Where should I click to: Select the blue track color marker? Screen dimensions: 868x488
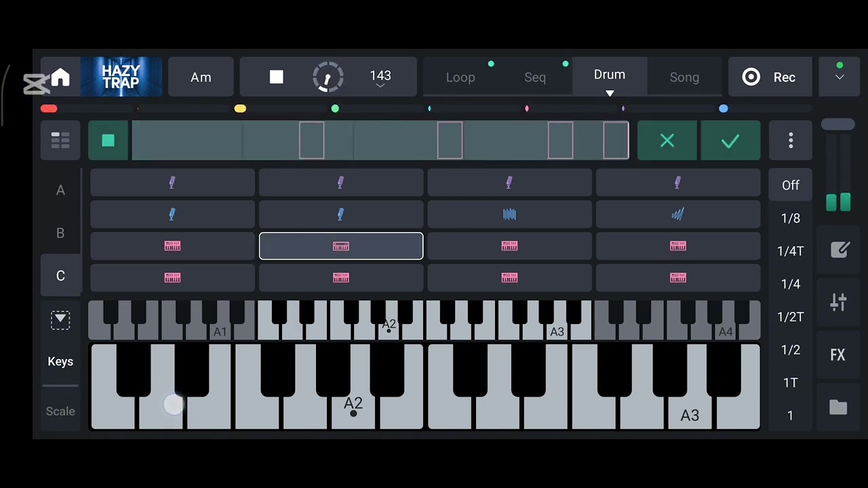tap(724, 108)
